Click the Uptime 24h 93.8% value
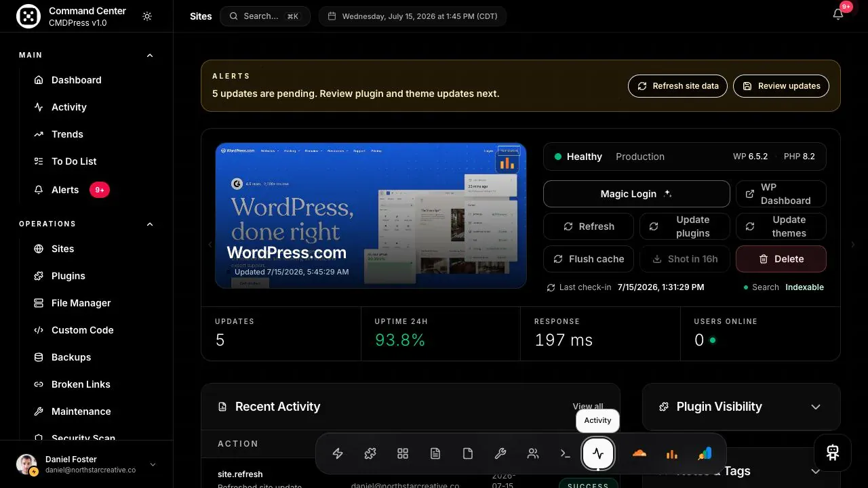 [400, 340]
